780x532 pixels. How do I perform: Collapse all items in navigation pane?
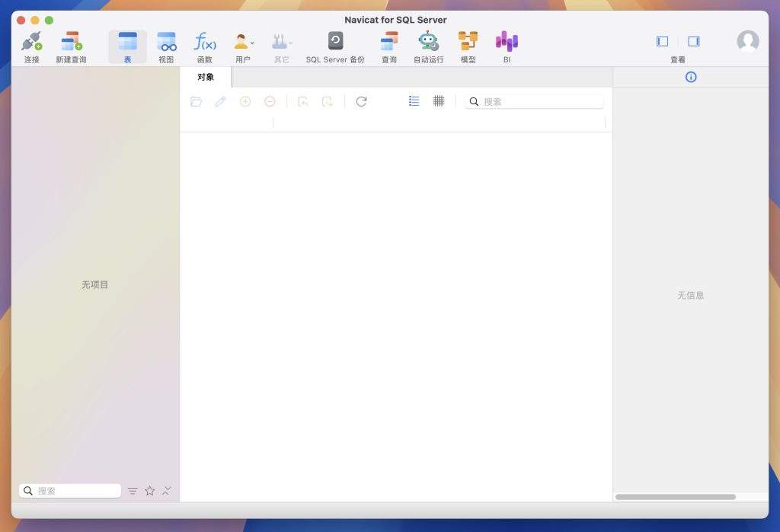coord(167,491)
